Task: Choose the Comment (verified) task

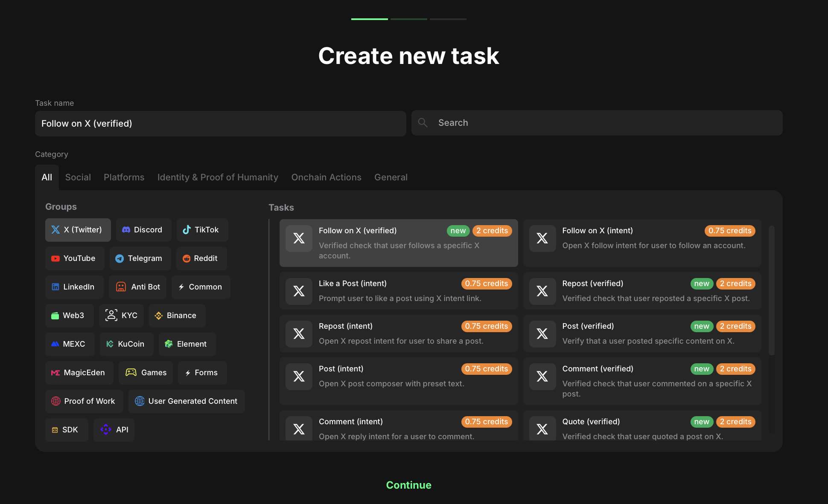Action: pos(642,381)
